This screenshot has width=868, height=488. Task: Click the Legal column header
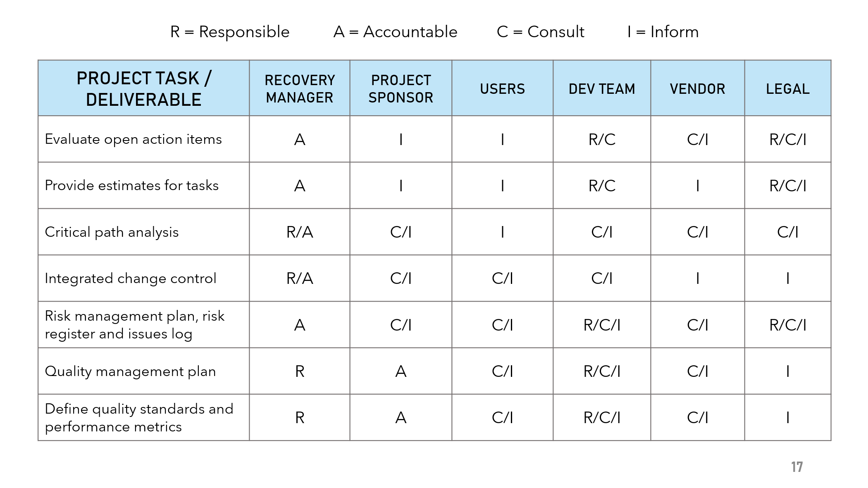pos(788,88)
